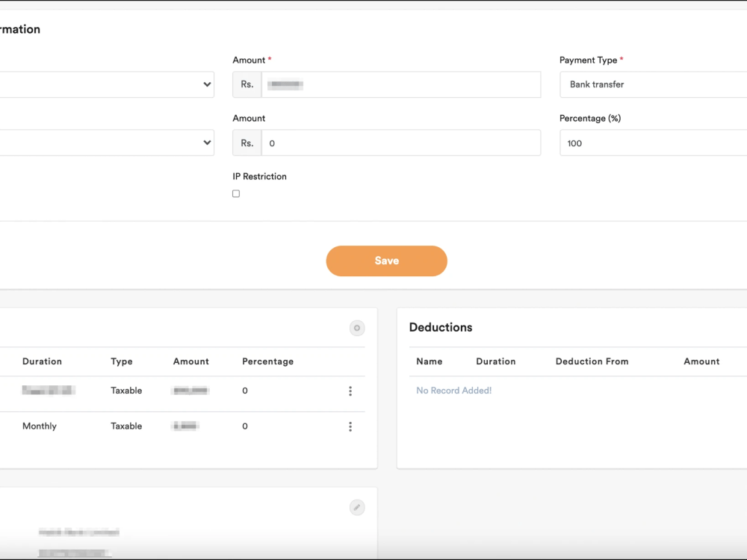
Task: Click the Name column header in Deductions
Action: point(430,361)
